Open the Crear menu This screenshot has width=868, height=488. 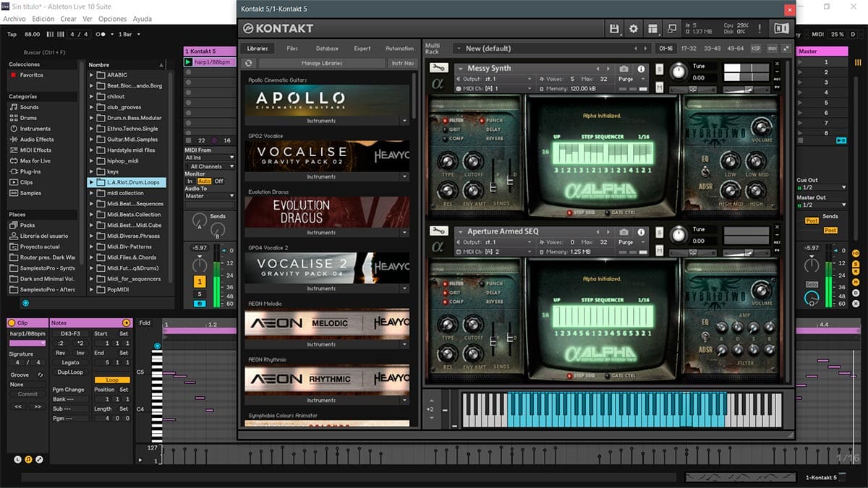[69, 19]
